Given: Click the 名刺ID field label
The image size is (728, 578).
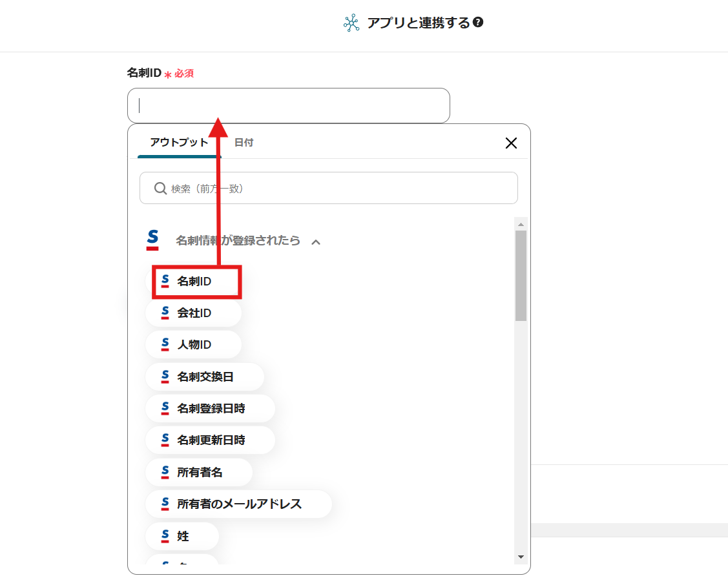Looking at the screenshot, I should [x=145, y=73].
